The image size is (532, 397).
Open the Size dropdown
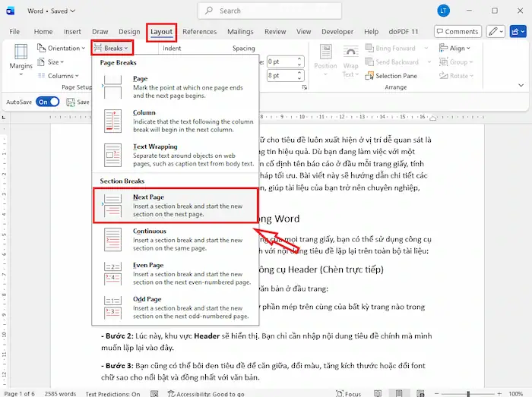click(55, 62)
